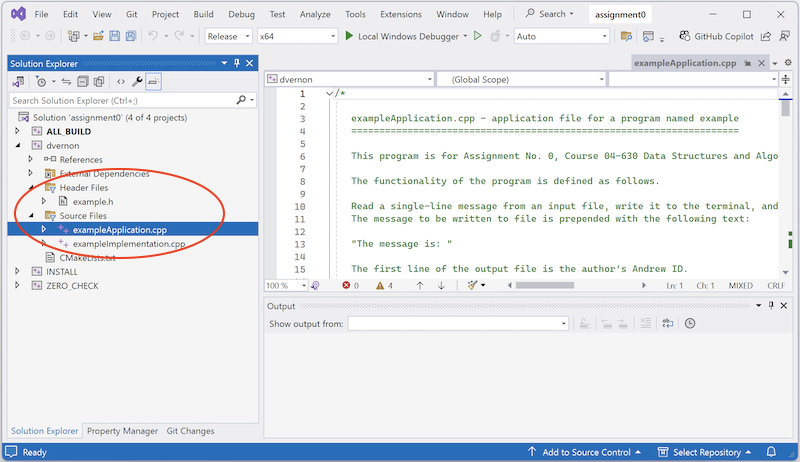This screenshot has width=800, height=462.
Task: Toggle Preview Selected Items in Solution Explorer
Action: [155, 82]
